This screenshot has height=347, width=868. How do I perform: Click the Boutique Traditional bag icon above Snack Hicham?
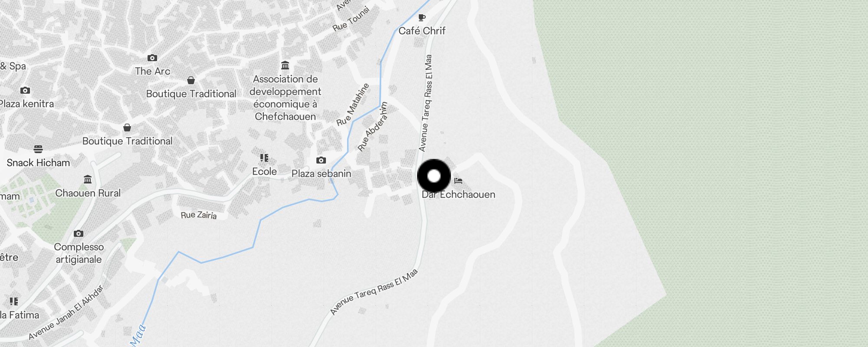tap(127, 128)
